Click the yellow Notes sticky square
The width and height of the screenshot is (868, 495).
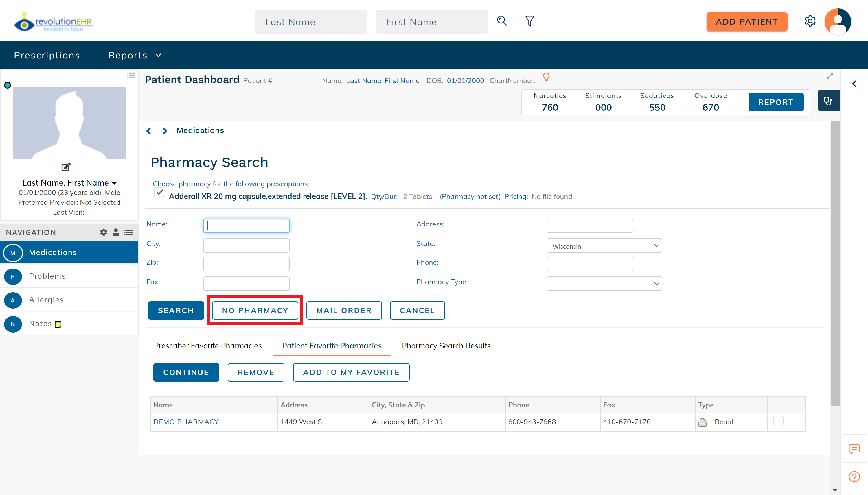(58, 324)
